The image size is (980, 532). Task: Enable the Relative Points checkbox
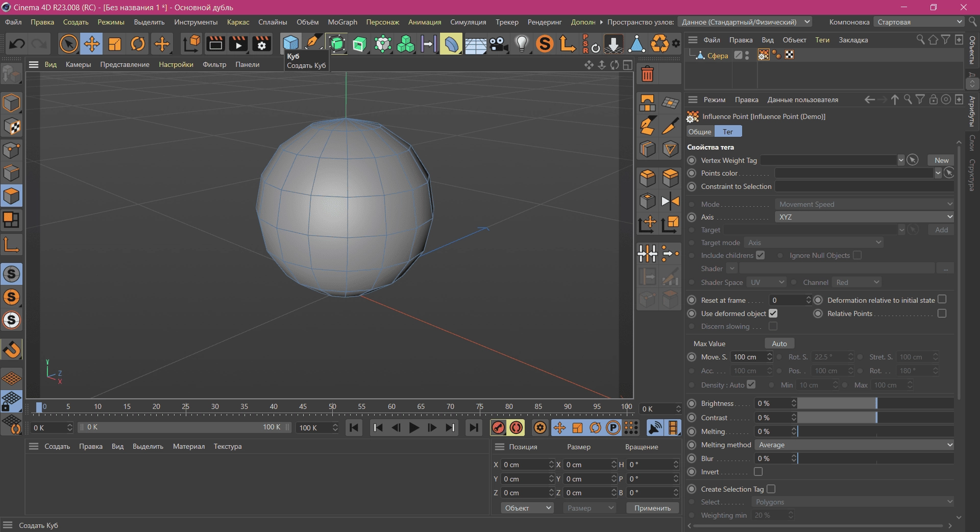(942, 313)
